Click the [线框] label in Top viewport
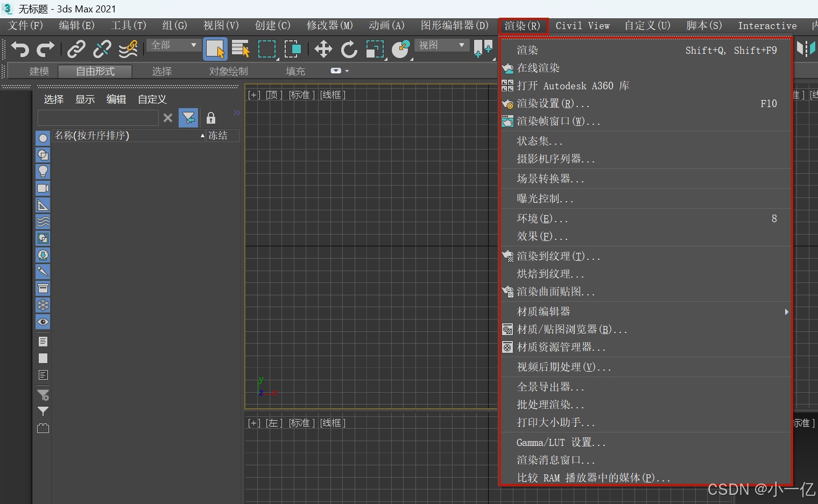 click(333, 95)
